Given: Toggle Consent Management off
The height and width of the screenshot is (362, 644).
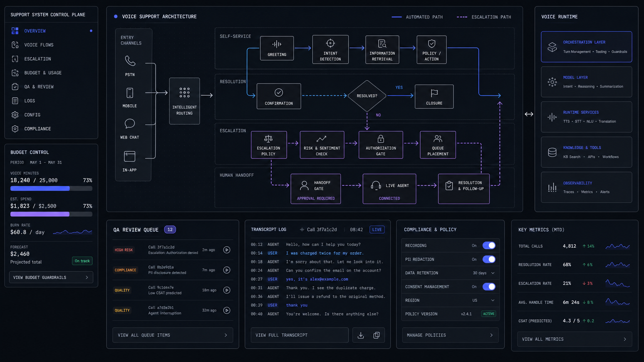Looking at the screenshot, I should coord(489,287).
